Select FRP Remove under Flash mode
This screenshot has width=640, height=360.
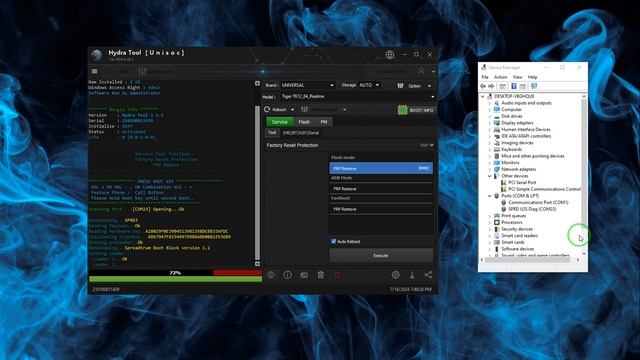tap(381, 168)
